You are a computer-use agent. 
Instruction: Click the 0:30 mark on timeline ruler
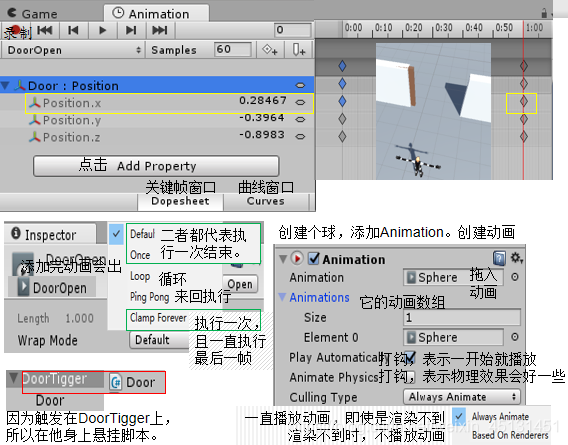click(x=443, y=28)
